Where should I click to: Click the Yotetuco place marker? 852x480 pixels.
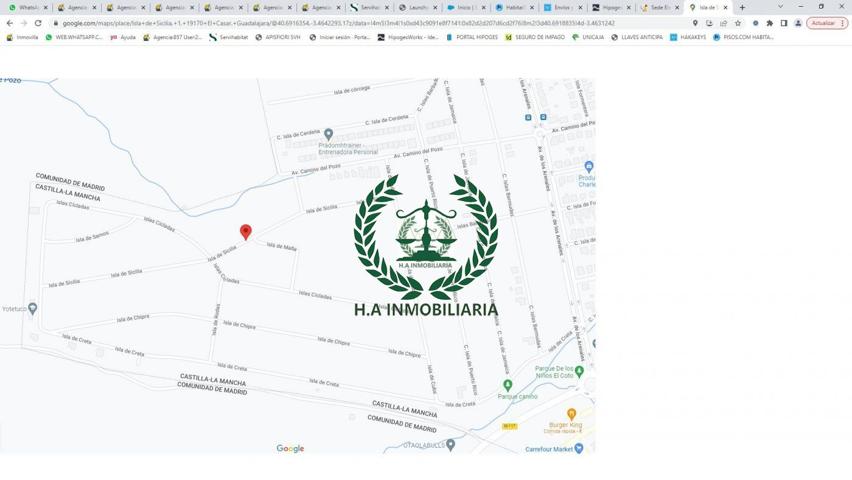[x=33, y=309]
